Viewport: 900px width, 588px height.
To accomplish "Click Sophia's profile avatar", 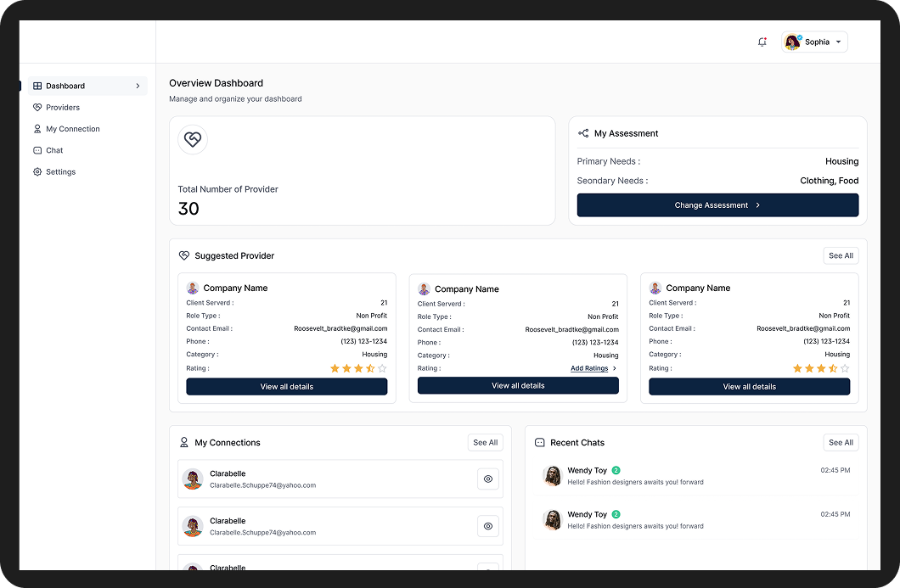I will click(x=793, y=42).
